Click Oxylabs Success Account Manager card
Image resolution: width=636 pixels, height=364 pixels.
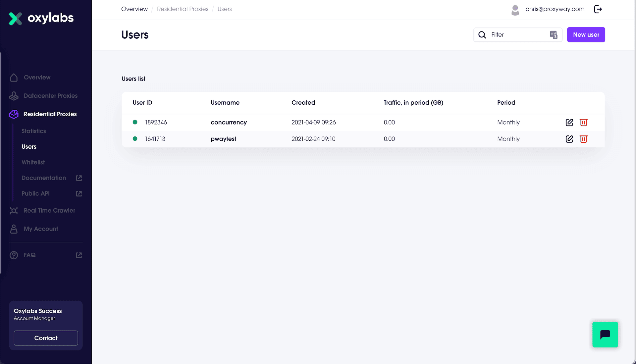click(46, 326)
